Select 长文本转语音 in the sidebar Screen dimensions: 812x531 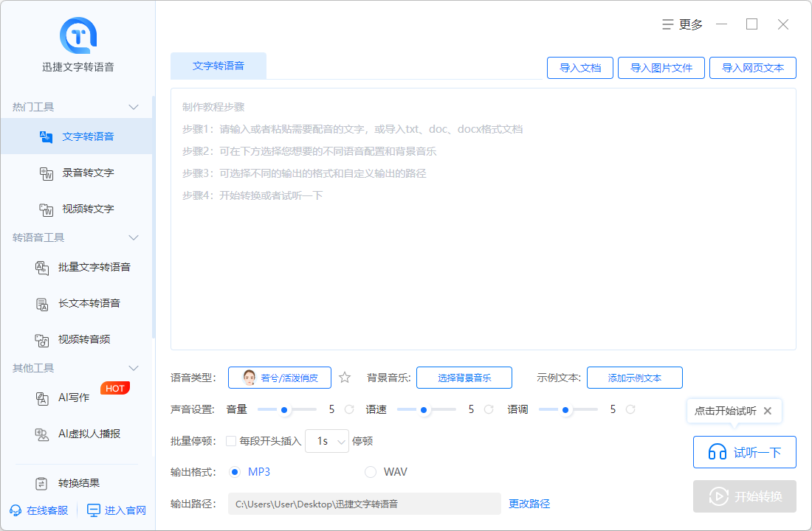[x=77, y=303]
